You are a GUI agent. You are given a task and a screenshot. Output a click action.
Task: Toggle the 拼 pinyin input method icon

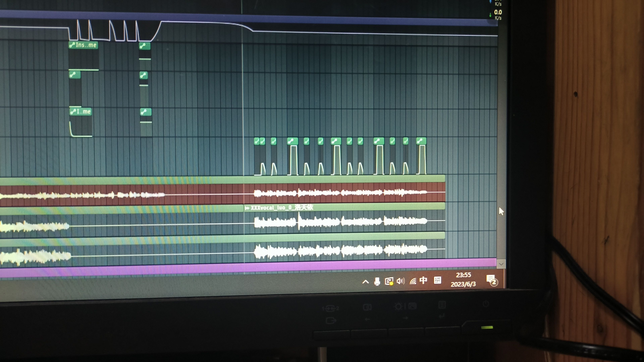[x=437, y=280]
